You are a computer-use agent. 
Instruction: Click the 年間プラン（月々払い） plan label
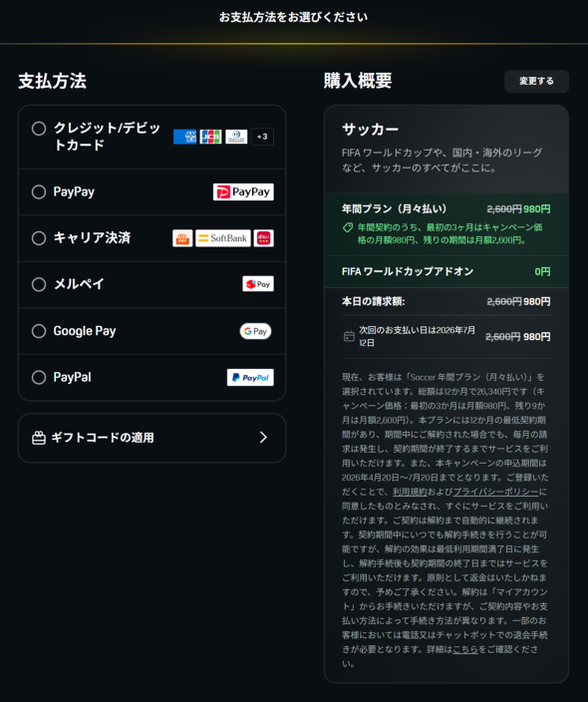(x=395, y=208)
